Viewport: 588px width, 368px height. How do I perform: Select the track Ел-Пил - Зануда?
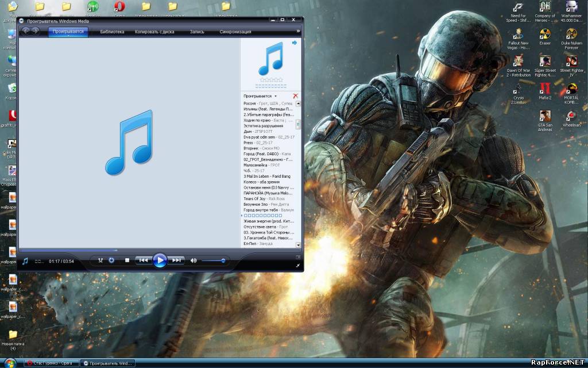coord(258,244)
